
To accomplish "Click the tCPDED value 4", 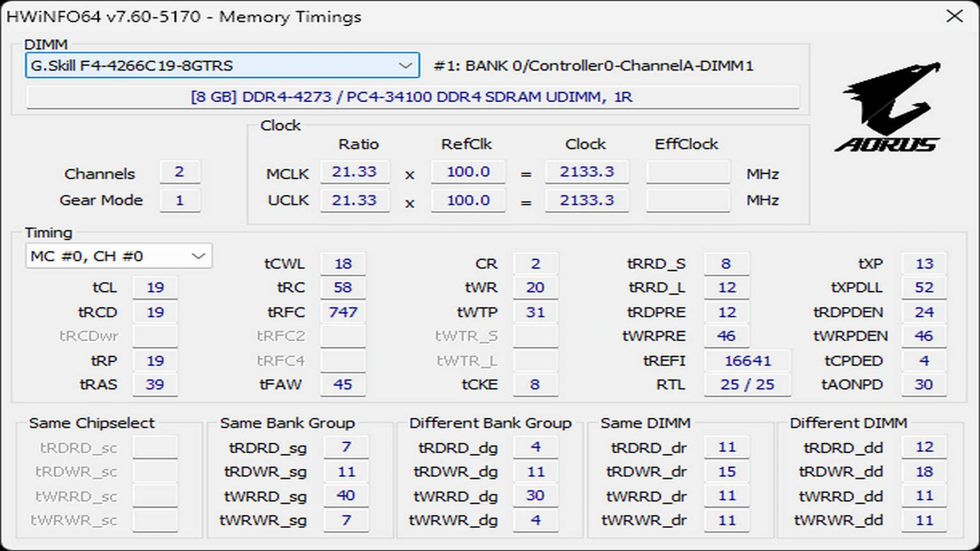I will [924, 360].
